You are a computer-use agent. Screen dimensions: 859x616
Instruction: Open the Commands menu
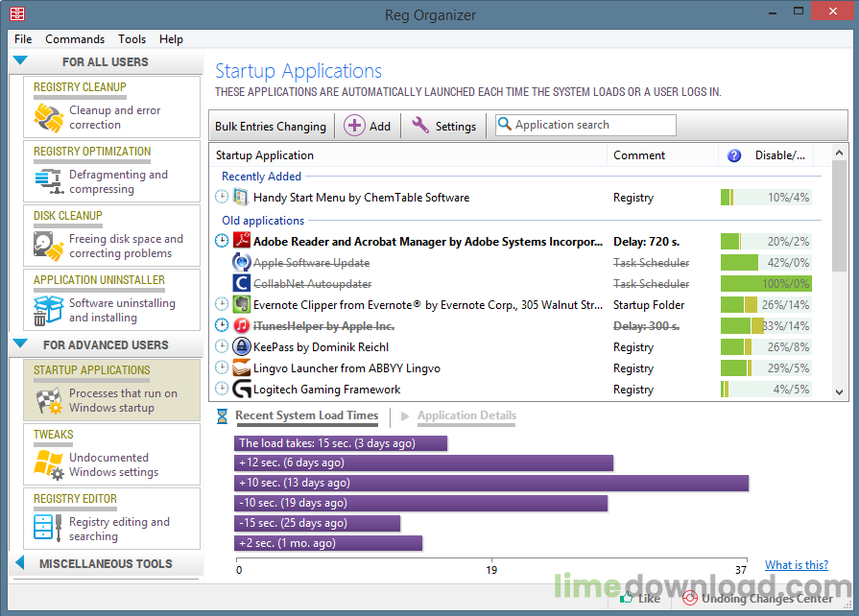pyautogui.click(x=75, y=39)
